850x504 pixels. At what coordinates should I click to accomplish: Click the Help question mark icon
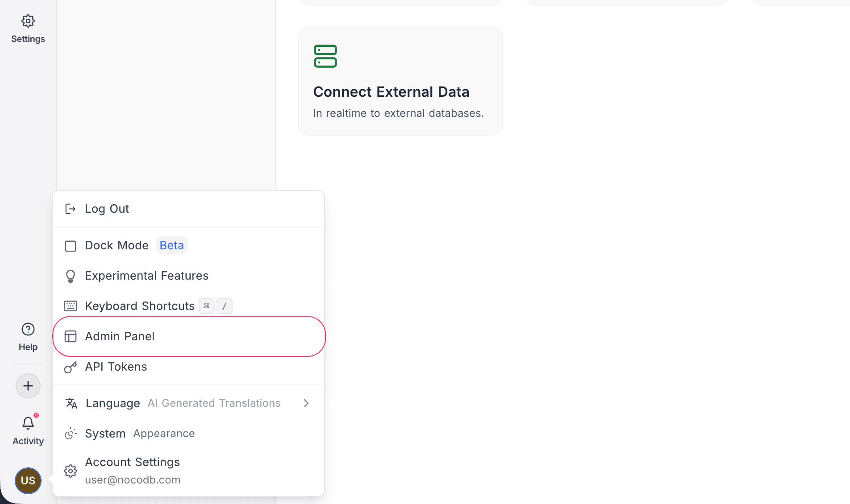pos(28,330)
